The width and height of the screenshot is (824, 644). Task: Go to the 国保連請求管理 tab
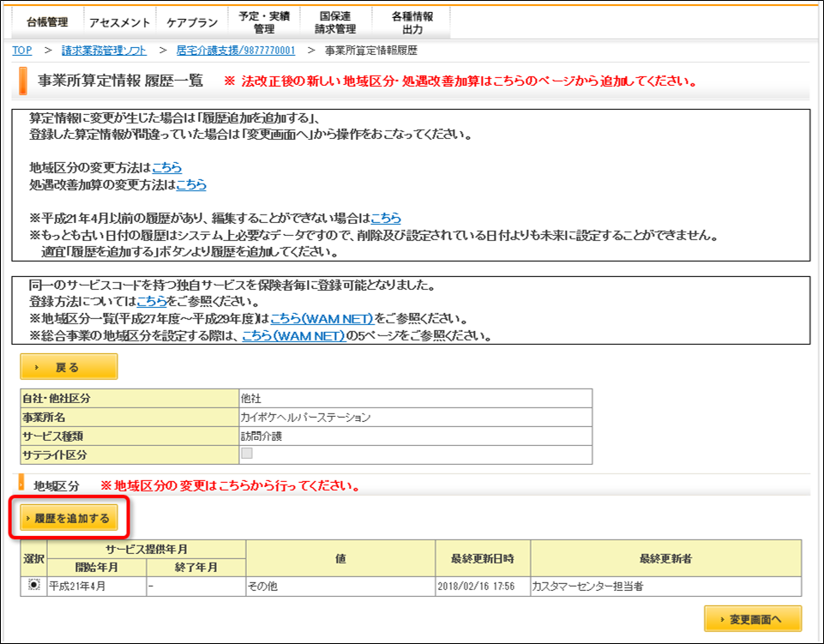click(335, 22)
